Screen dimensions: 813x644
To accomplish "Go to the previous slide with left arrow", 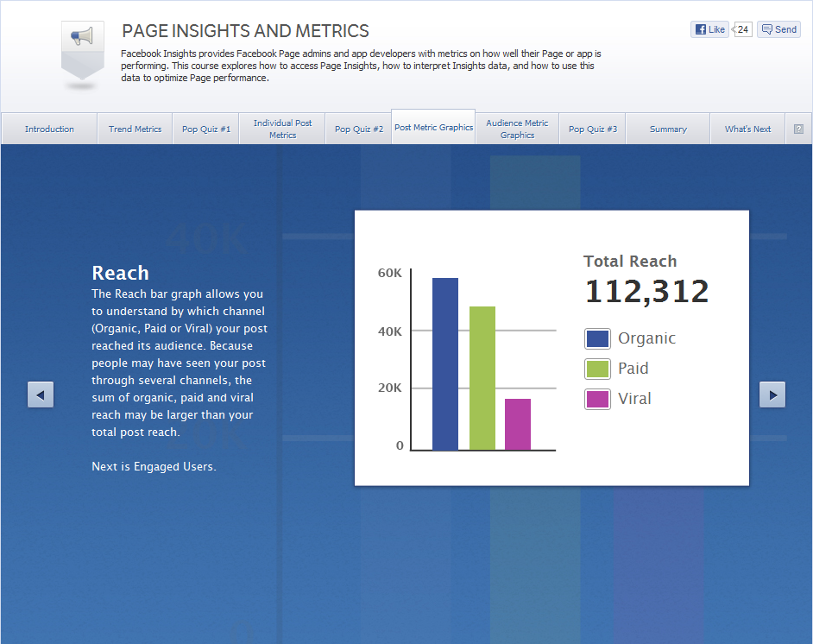I will point(41,395).
